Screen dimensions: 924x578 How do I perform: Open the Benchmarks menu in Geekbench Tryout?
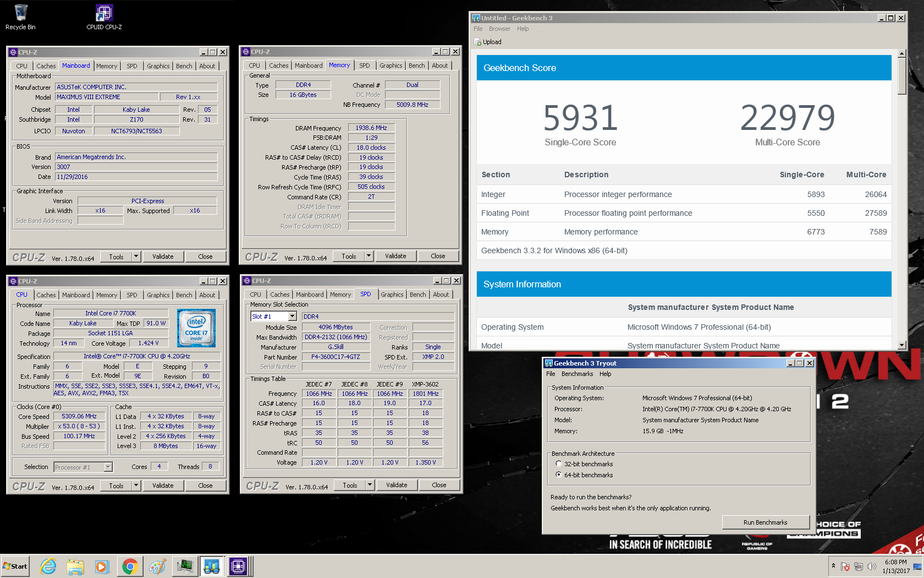577,374
